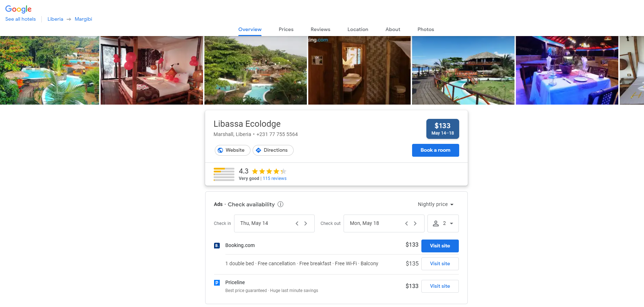Click the $133 May 14–18 price badge
The image size is (644, 307).
click(x=442, y=129)
